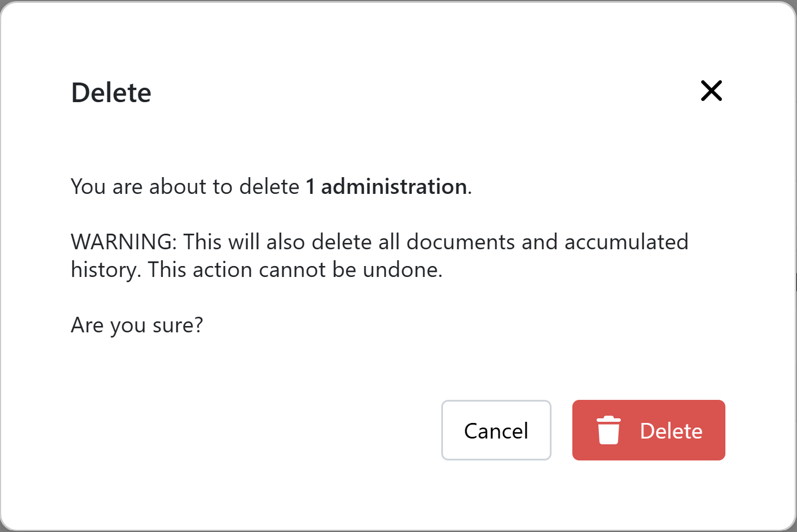
Task: Click the "Cancel" label text
Action: (x=496, y=431)
